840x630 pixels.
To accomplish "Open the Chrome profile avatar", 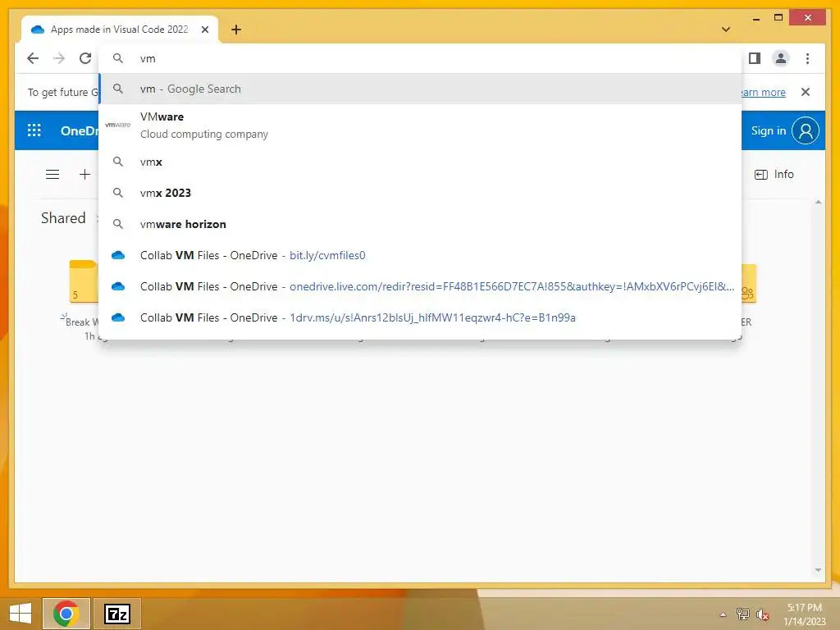I will [781, 58].
